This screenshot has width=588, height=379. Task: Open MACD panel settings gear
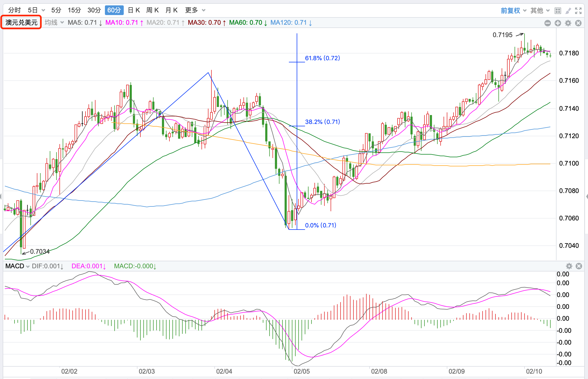(569, 266)
